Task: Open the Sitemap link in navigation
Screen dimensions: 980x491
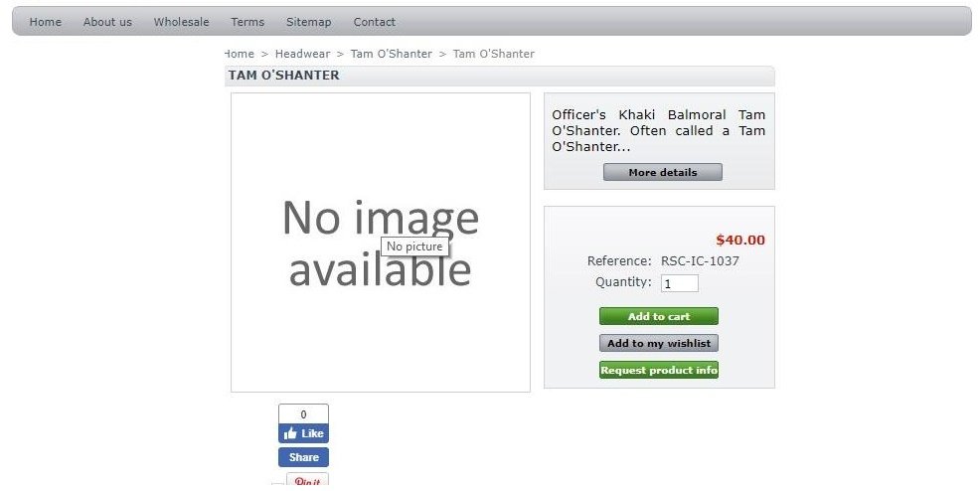Action: [x=309, y=22]
